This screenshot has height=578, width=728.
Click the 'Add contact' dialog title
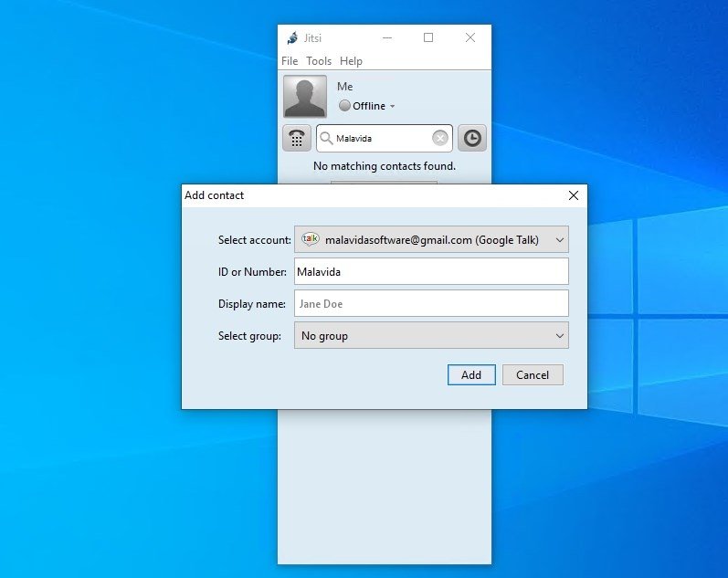tap(214, 195)
